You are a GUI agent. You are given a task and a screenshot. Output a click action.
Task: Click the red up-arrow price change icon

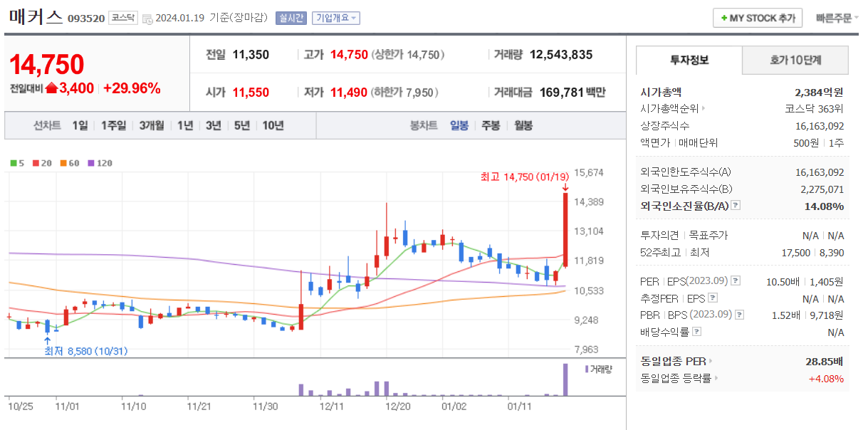pyautogui.click(x=51, y=89)
